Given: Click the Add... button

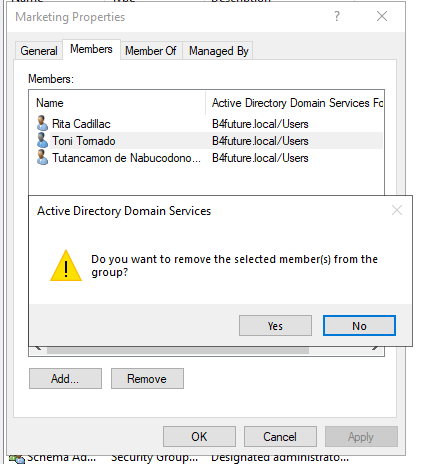Looking at the screenshot, I should [65, 379].
